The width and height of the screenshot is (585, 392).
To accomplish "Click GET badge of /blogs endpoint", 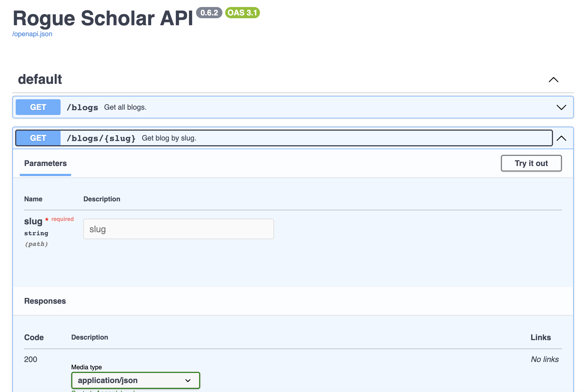I will point(38,107).
